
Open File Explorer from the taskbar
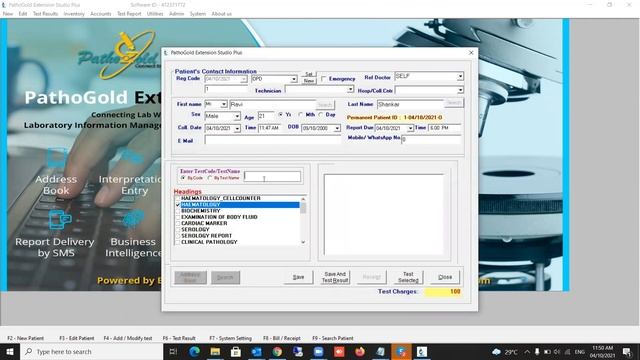click(x=215, y=351)
